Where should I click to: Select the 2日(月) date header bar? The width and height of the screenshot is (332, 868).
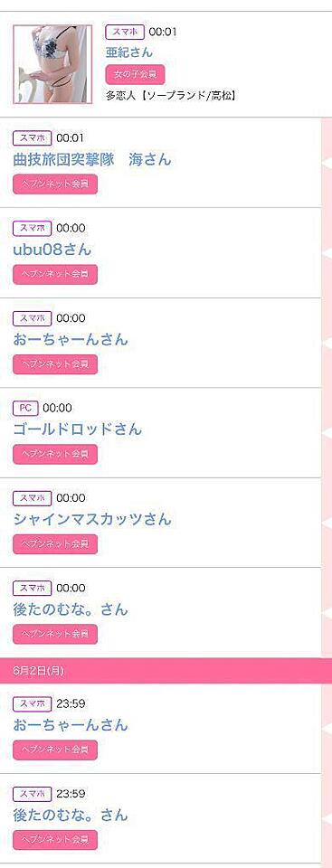pyautogui.click(x=166, y=670)
